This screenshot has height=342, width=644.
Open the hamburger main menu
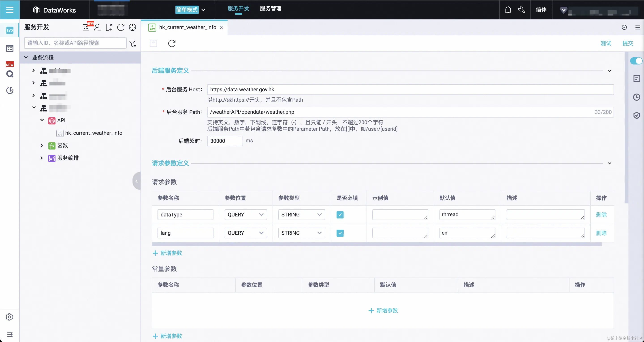tap(10, 10)
